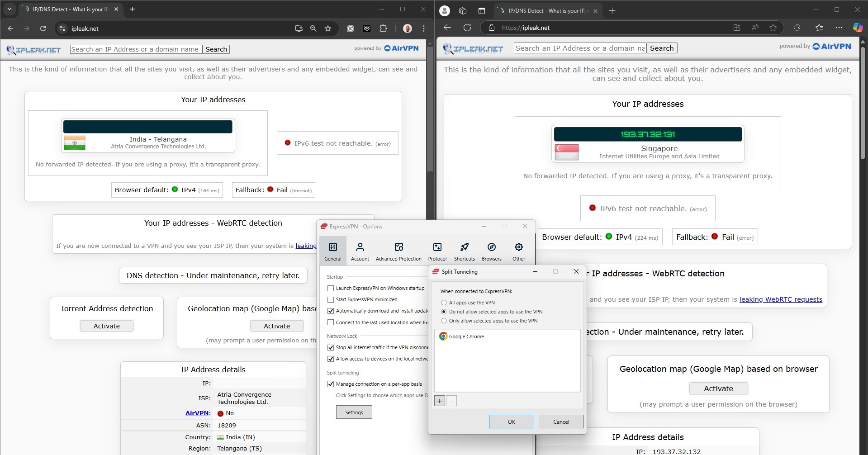This screenshot has width=868, height=455.
Task: Open the Edge favorites list icon
Action: click(819, 28)
